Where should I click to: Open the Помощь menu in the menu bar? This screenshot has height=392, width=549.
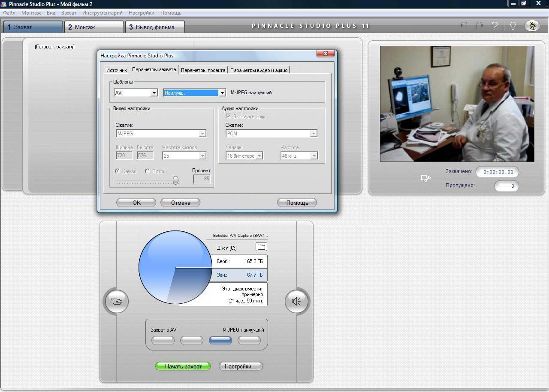coord(171,13)
